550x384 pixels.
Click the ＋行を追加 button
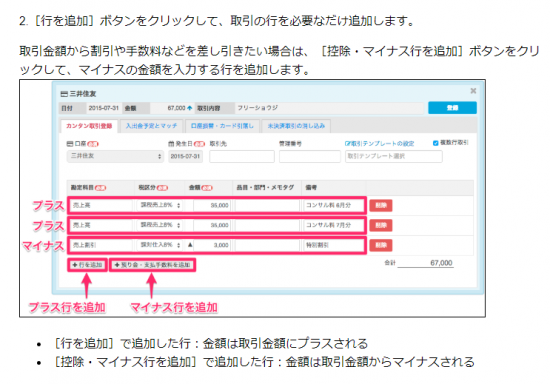point(87,265)
